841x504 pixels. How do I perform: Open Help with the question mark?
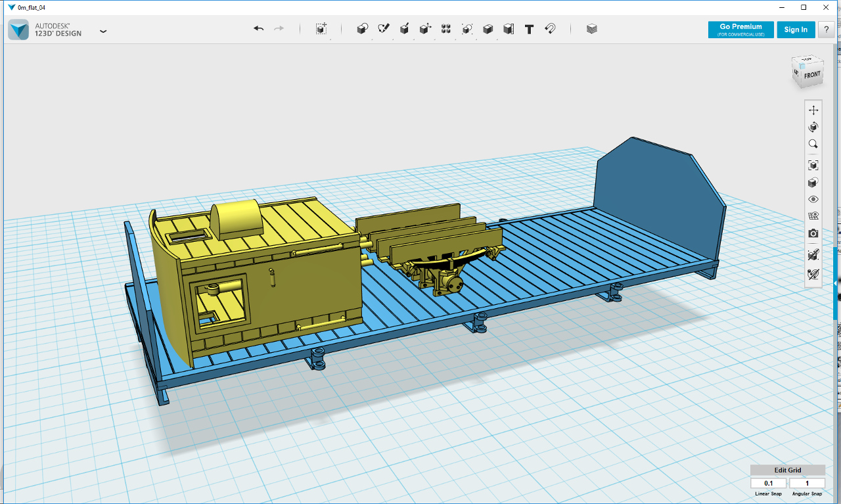pyautogui.click(x=826, y=30)
